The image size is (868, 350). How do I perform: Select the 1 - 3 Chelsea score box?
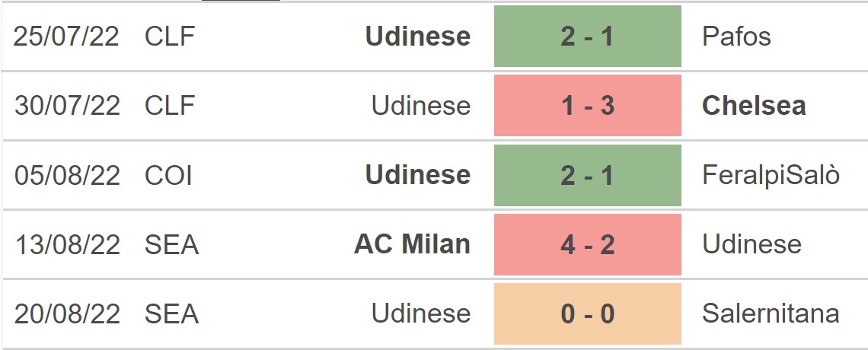[x=587, y=106]
